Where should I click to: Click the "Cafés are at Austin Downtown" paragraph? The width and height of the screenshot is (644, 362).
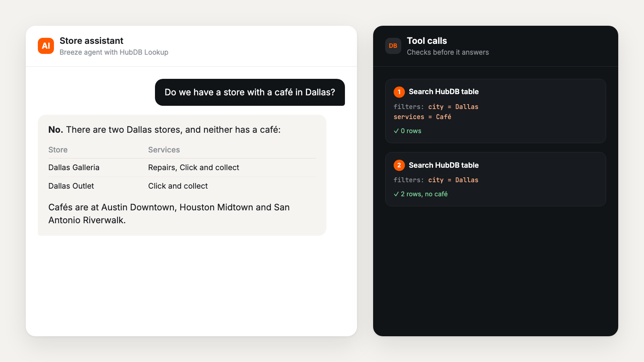point(169,214)
